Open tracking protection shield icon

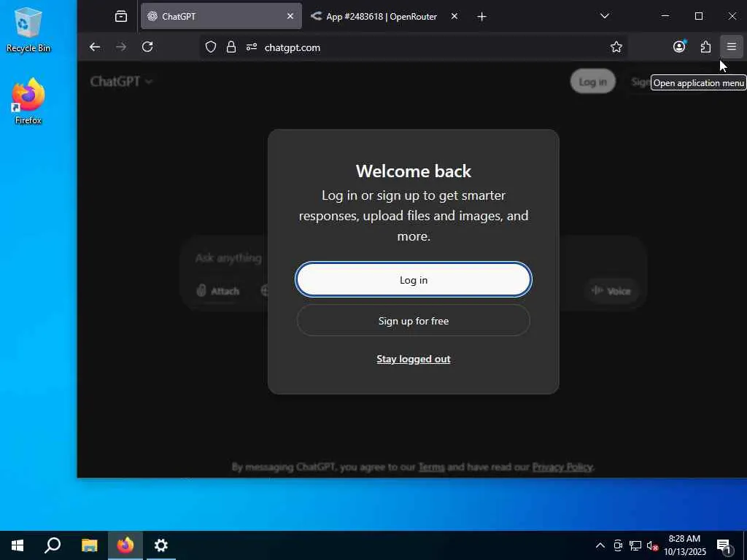click(211, 47)
